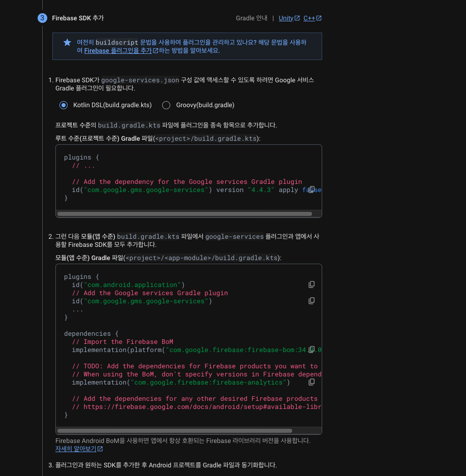Click the 'dependencies {' code line
Viewport: 466px width, 476px height.
pyautogui.click(x=91, y=334)
